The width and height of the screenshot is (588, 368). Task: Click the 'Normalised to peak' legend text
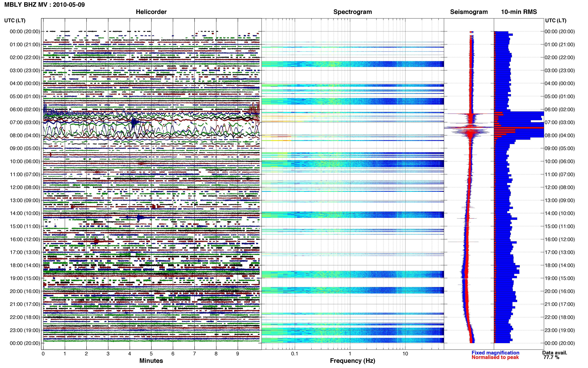(x=495, y=357)
